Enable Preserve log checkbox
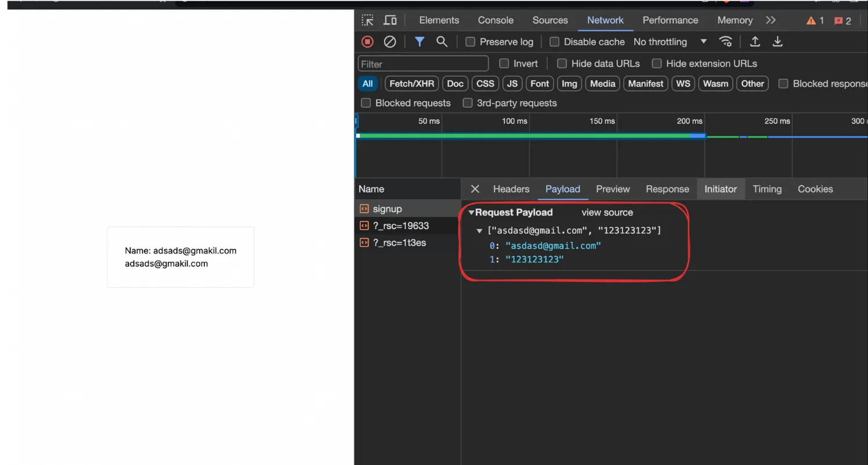Screen dimensions: 868x465 [x=471, y=42]
